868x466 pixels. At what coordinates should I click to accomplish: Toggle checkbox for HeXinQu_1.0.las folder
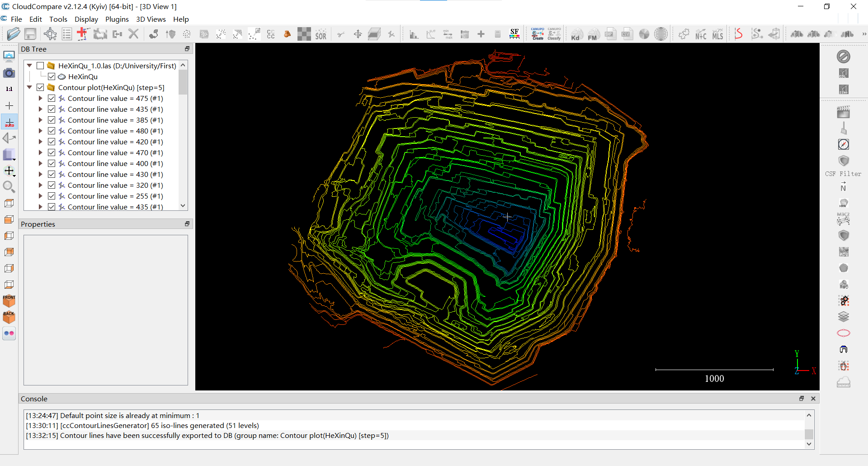coord(40,66)
